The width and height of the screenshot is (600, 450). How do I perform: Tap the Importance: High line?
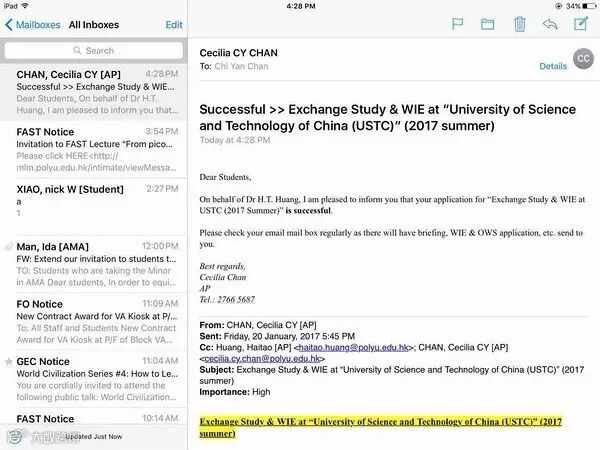pos(235,392)
